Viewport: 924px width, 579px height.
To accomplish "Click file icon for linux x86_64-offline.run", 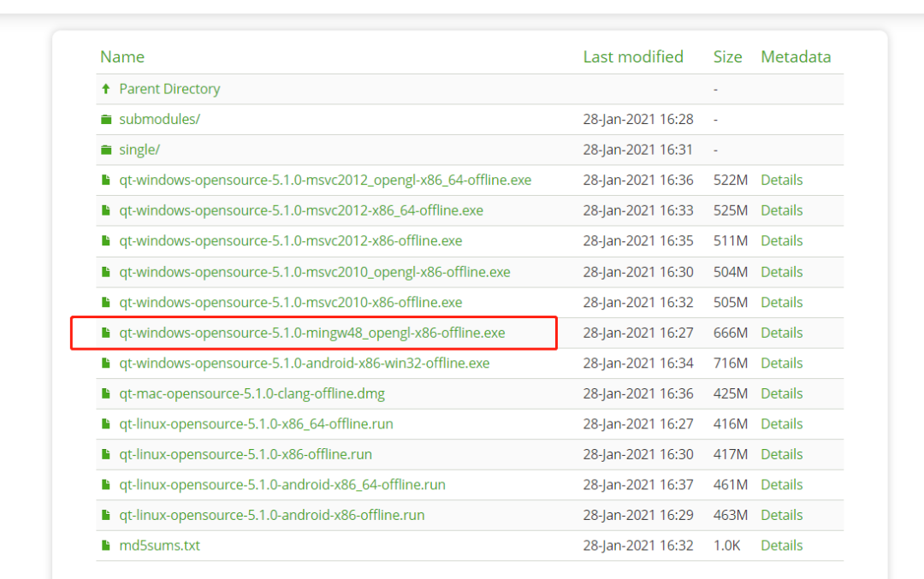I will [106, 424].
